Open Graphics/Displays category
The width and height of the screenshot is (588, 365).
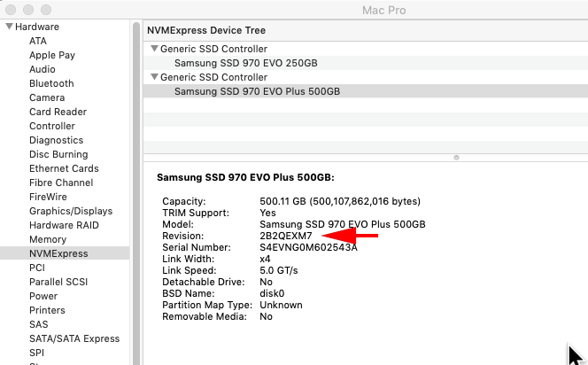coord(71,211)
